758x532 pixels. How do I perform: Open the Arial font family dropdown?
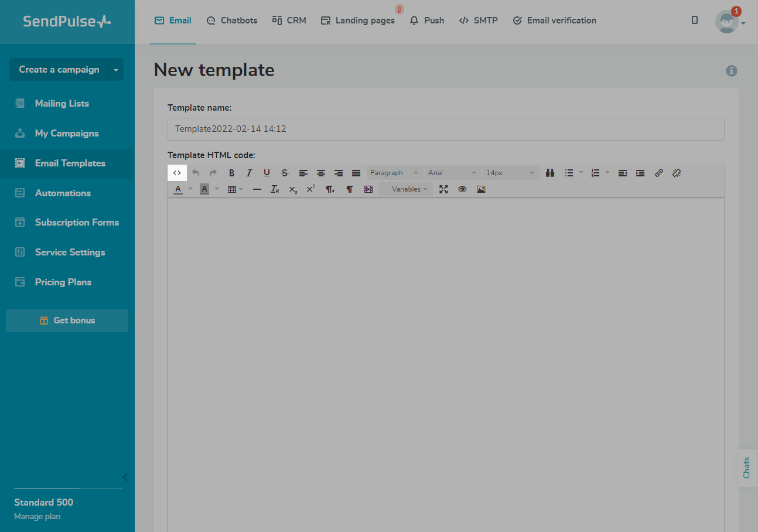point(453,173)
